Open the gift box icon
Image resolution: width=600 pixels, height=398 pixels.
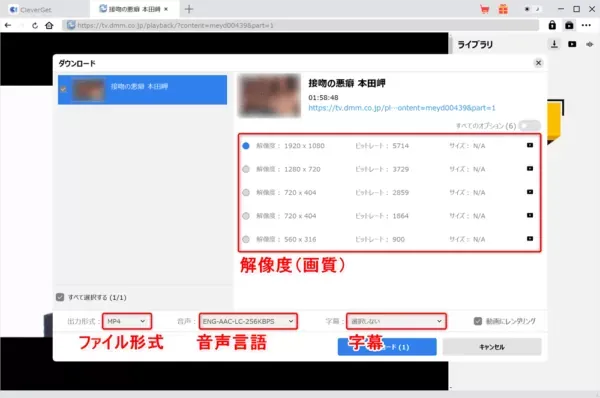(x=503, y=9)
